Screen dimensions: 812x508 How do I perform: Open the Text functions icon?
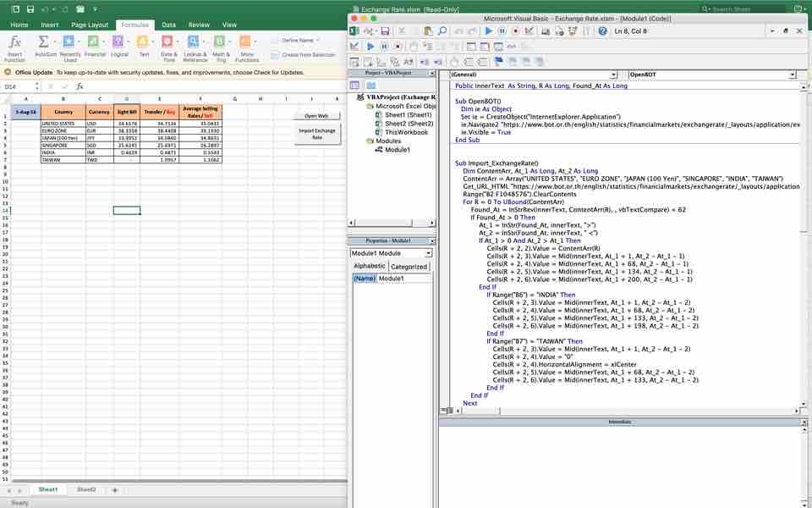pos(142,41)
